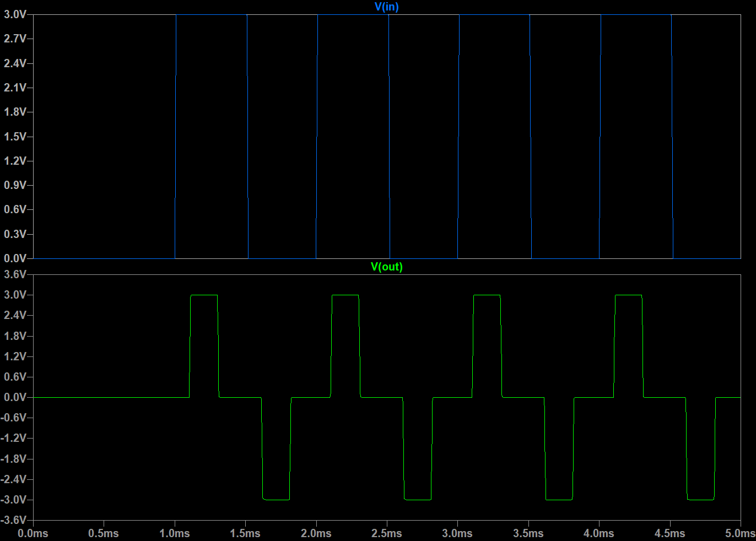The image size is (756, 541).
Task: Click the -1.8V axis label
Action: click(14, 459)
